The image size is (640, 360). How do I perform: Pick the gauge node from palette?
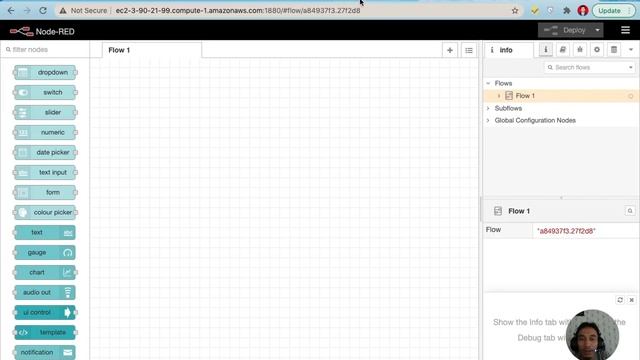click(45, 253)
